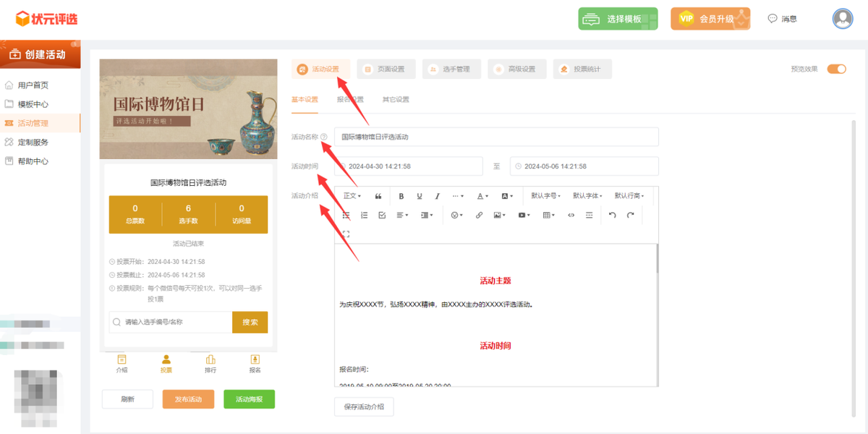Click the 保存活动介绍 button
This screenshot has width=868, height=434.
coord(364,407)
